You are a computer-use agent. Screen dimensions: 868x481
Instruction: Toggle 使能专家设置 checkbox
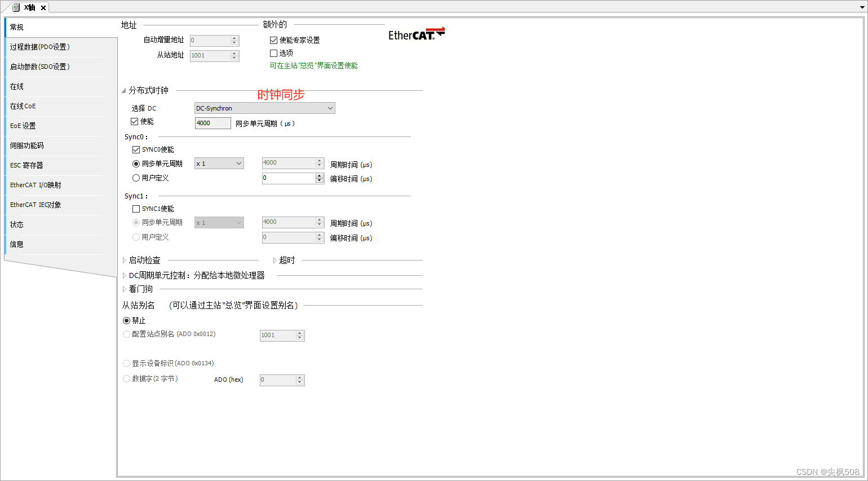pyautogui.click(x=273, y=40)
